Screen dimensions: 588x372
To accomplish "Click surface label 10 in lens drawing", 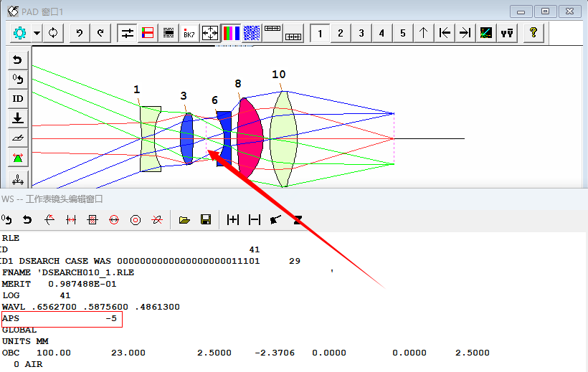I will tap(279, 75).
